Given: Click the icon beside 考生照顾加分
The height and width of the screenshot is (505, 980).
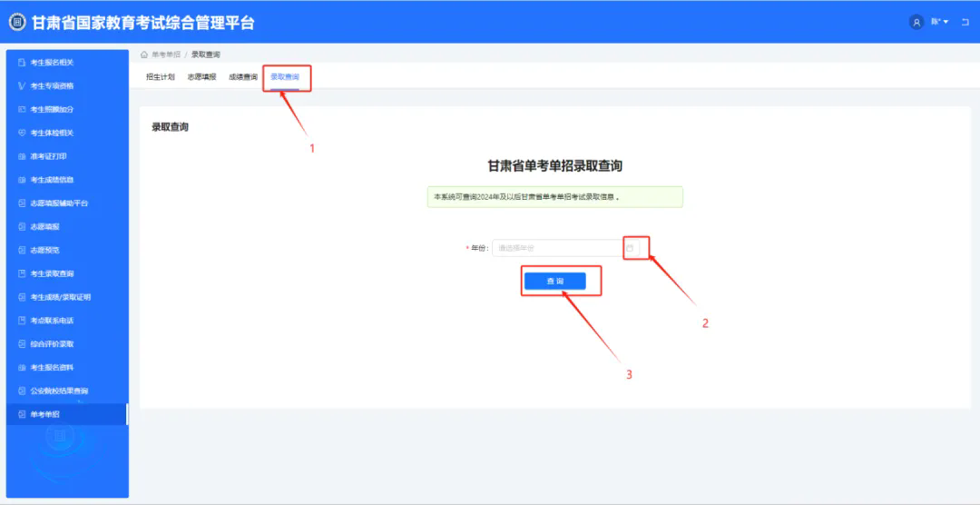Looking at the screenshot, I should pyautogui.click(x=22, y=110).
